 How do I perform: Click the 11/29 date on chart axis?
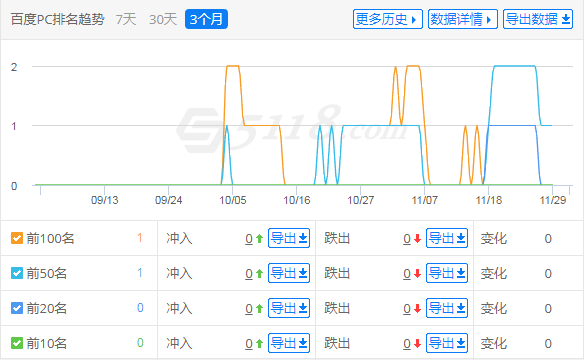click(553, 200)
